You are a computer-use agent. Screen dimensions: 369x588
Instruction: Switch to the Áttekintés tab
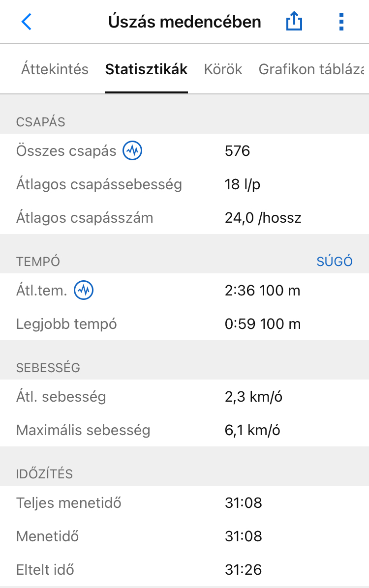click(x=55, y=69)
